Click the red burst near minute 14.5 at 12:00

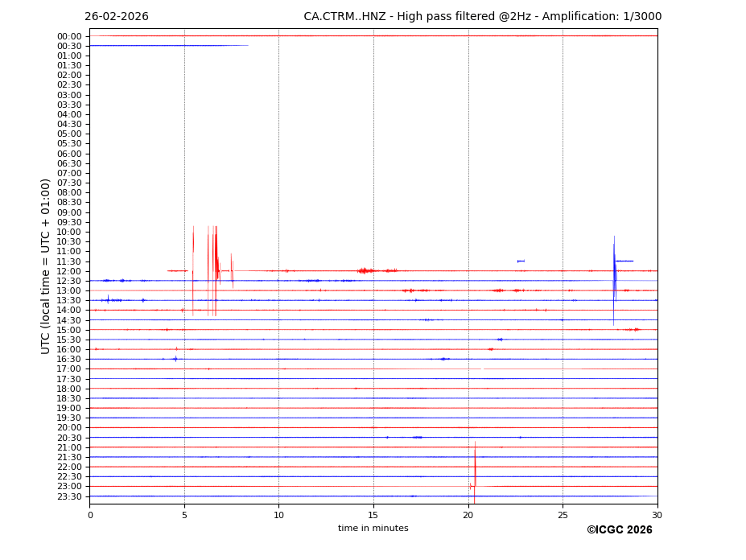365,271
